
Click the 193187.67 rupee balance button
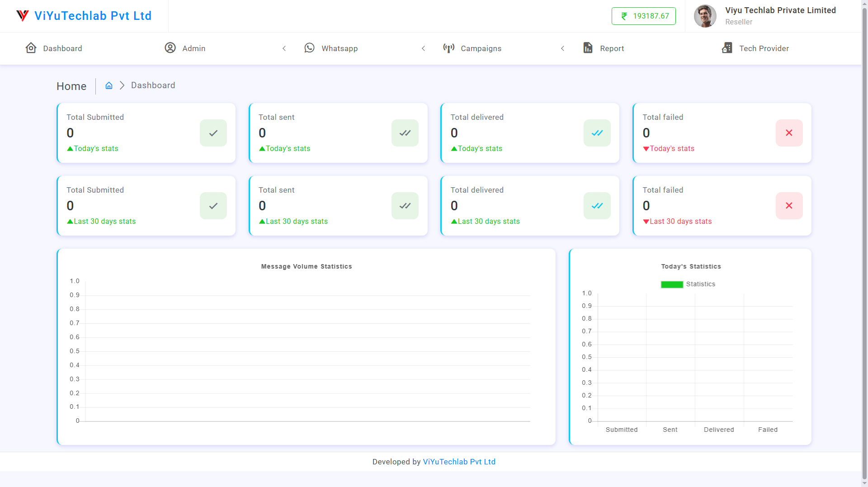click(643, 16)
